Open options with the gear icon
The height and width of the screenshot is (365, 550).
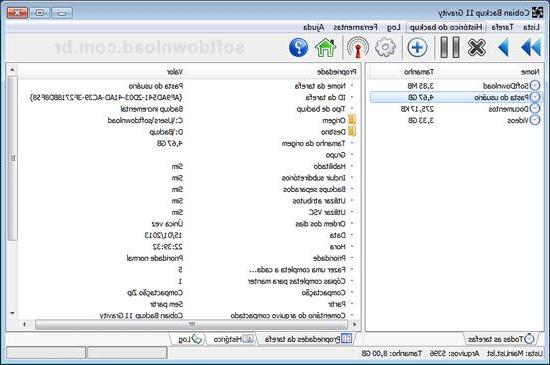(385, 47)
